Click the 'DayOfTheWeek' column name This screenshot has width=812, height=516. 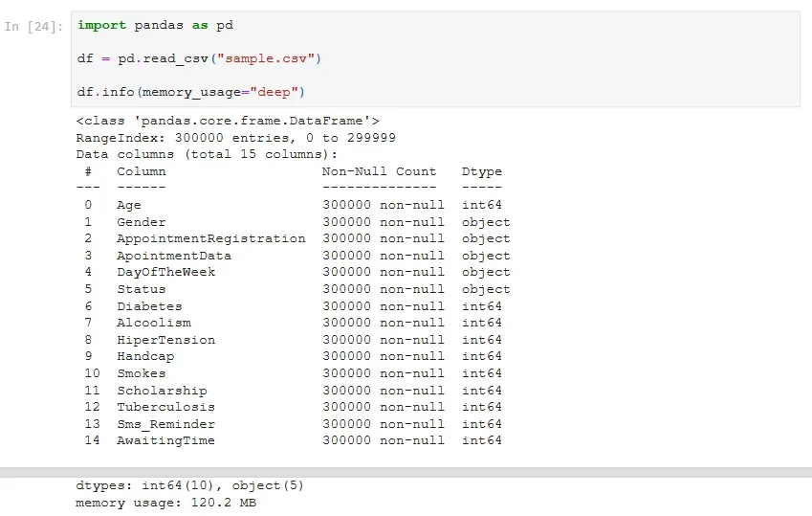click(x=165, y=272)
